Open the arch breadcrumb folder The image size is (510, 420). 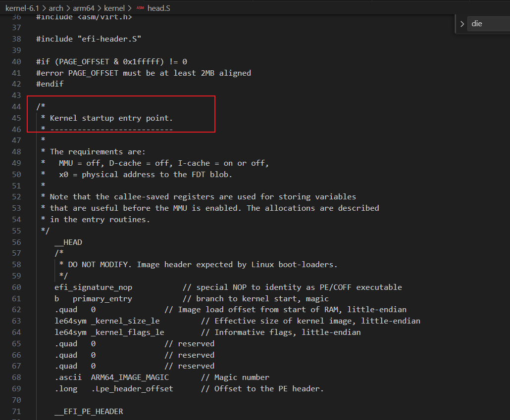pos(56,8)
